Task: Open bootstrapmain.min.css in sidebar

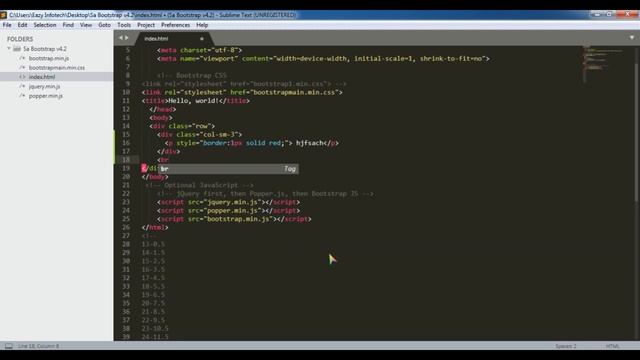Action: click(57, 68)
